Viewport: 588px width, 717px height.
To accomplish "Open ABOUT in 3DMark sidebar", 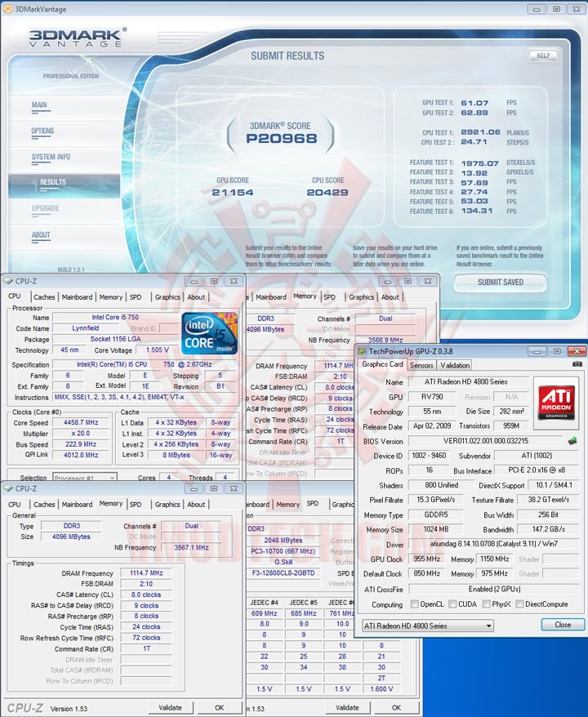I will [41, 235].
